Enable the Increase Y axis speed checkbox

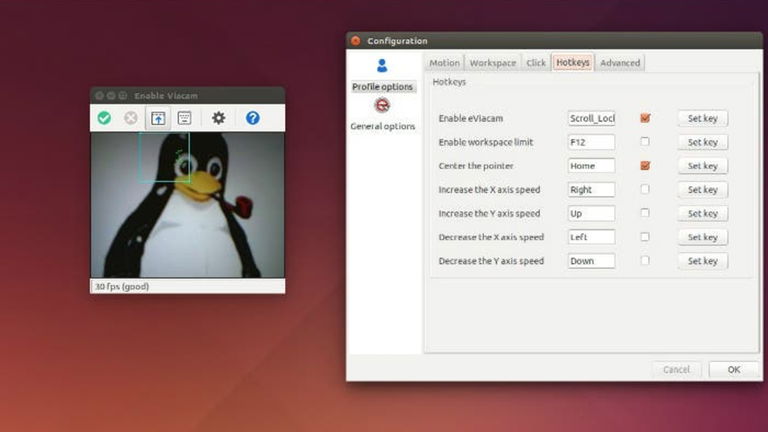pyautogui.click(x=645, y=213)
